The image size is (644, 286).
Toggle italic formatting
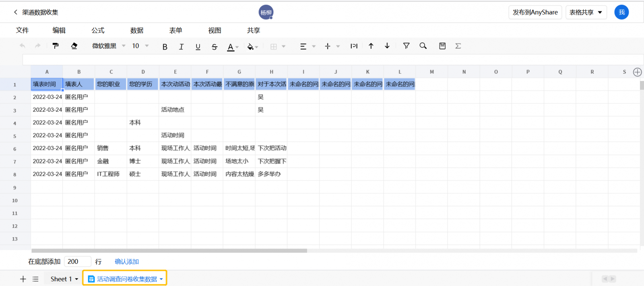[181, 47]
